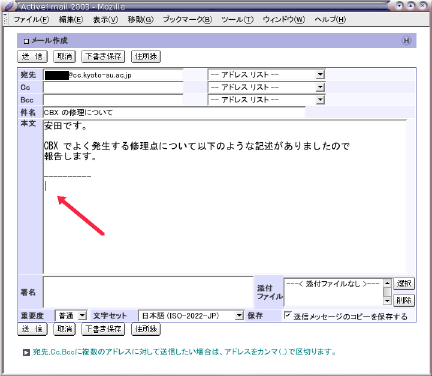Click the top 下書き保存 draft button
Image resolution: width=432 pixels, height=376 pixels.
point(103,56)
